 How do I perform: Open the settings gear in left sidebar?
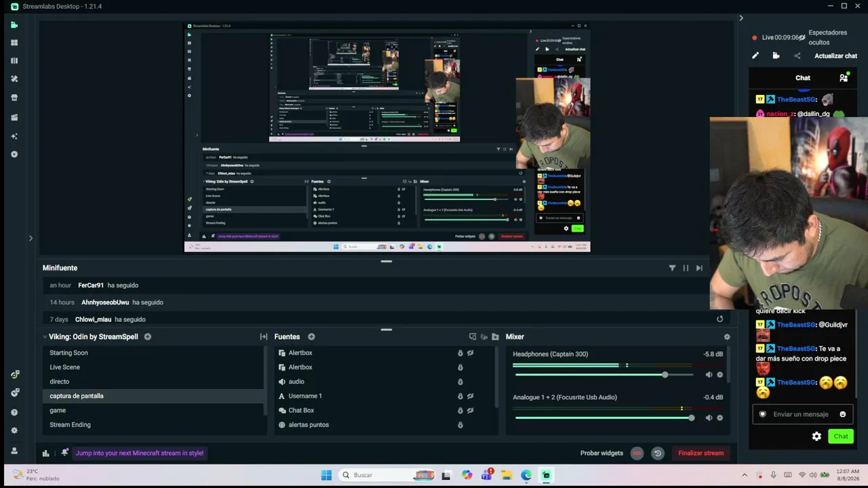point(14,430)
